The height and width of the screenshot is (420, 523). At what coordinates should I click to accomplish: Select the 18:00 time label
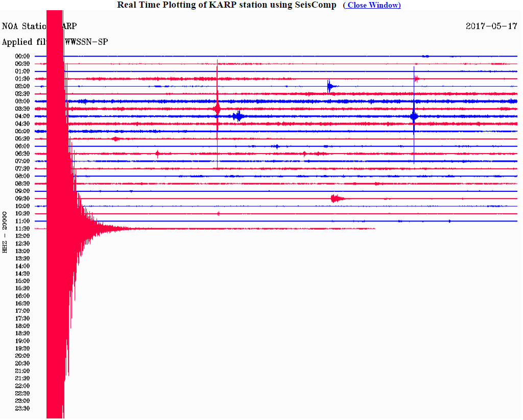[x=22, y=326]
